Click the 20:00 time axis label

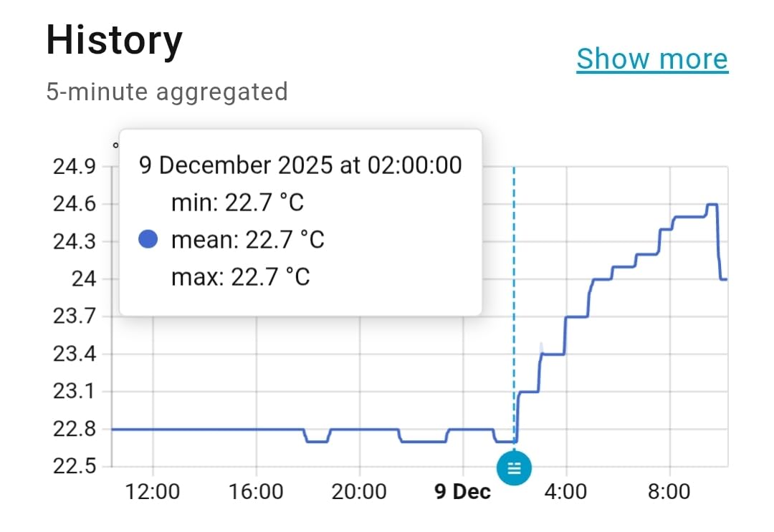pos(358,492)
